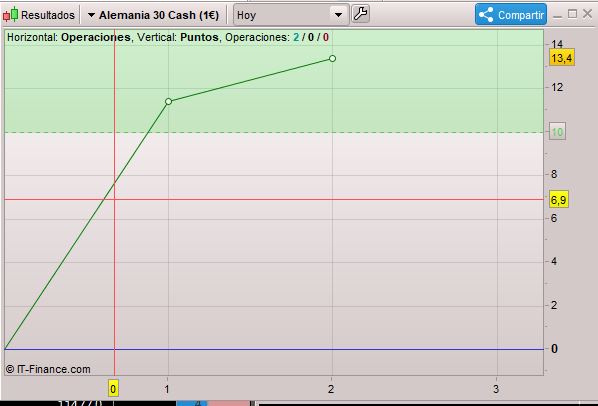Image resolution: width=598 pixels, height=406 pixels.
Task: Click the 14 vertical axis label
Action: click(557, 44)
